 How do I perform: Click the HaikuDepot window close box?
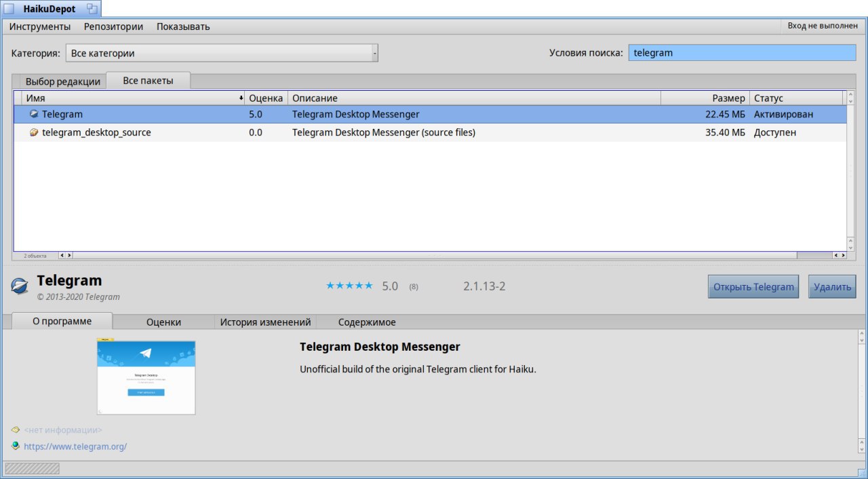click(x=9, y=9)
